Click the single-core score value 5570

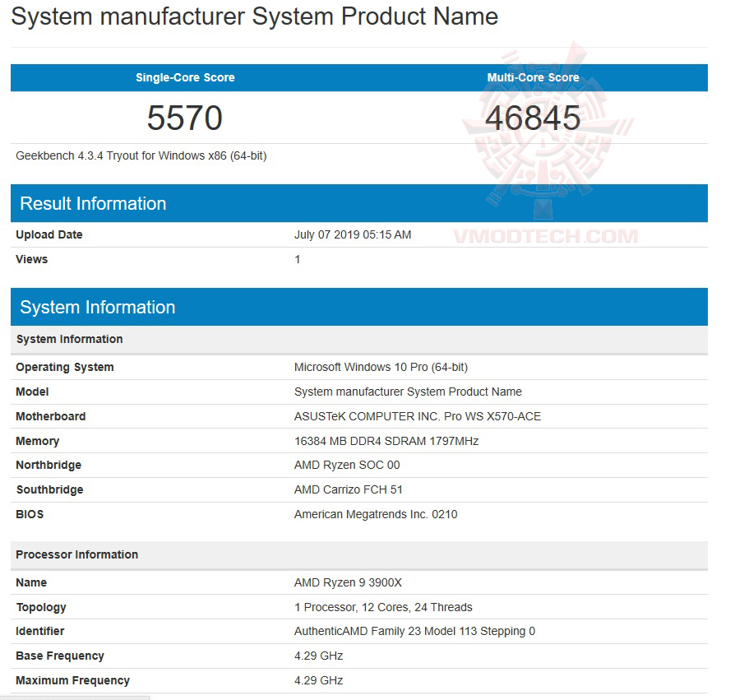[184, 118]
